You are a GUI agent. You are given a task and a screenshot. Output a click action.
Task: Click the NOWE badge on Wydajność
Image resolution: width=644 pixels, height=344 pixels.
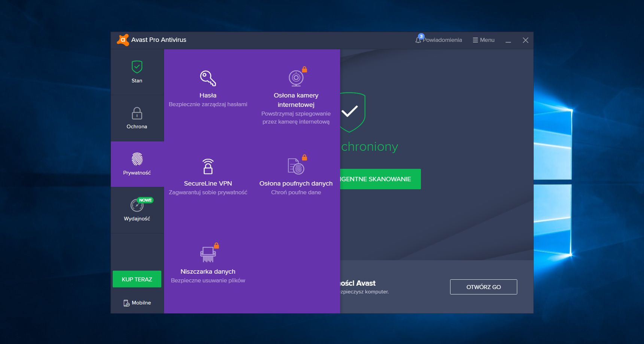point(145,200)
